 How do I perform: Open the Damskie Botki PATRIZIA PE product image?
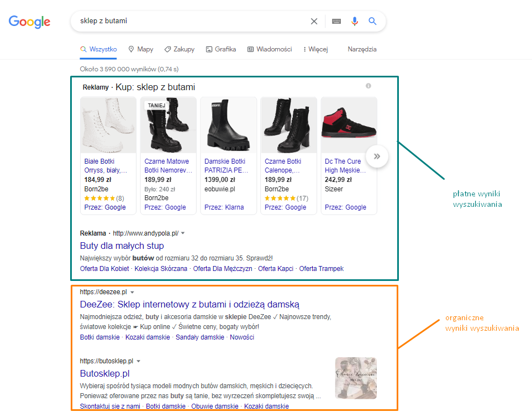point(228,125)
